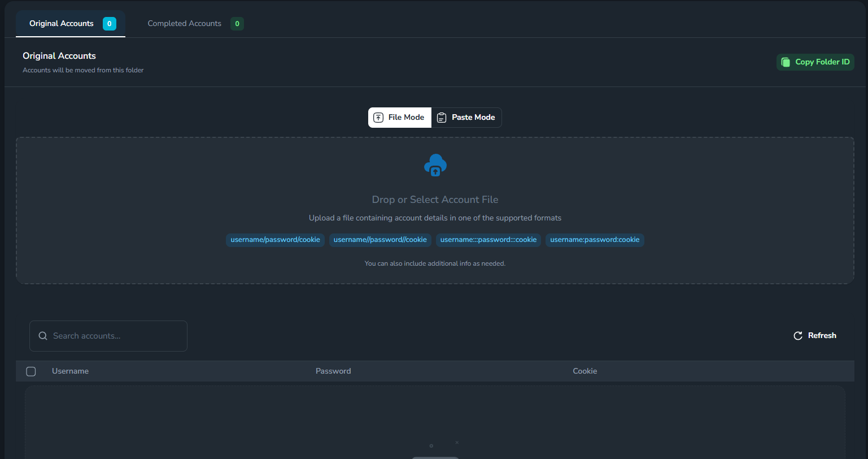The image size is (868, 459).
Task: Click the Copy Folder ID button
Action: 815,62
